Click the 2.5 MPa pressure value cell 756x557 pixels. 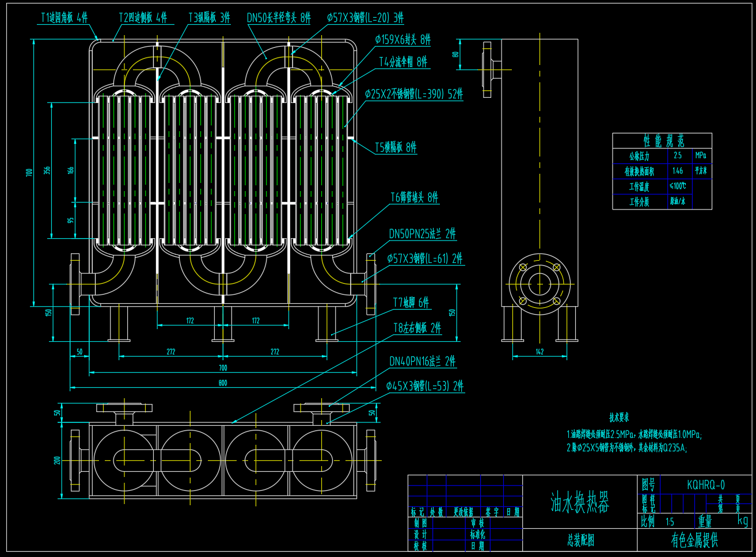(x=678, y=155)
